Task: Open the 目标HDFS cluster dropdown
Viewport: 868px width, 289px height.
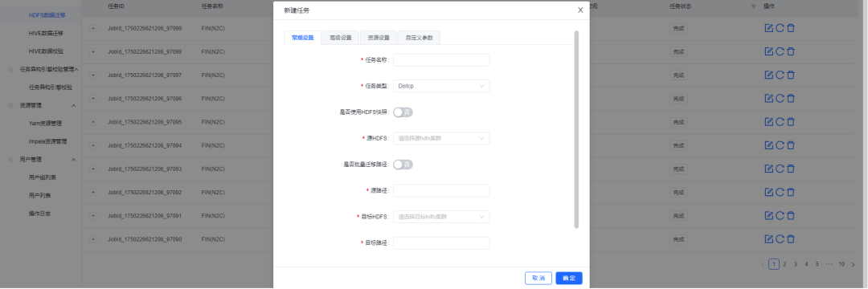Action: pyautogui.click(x=441, y=217)
